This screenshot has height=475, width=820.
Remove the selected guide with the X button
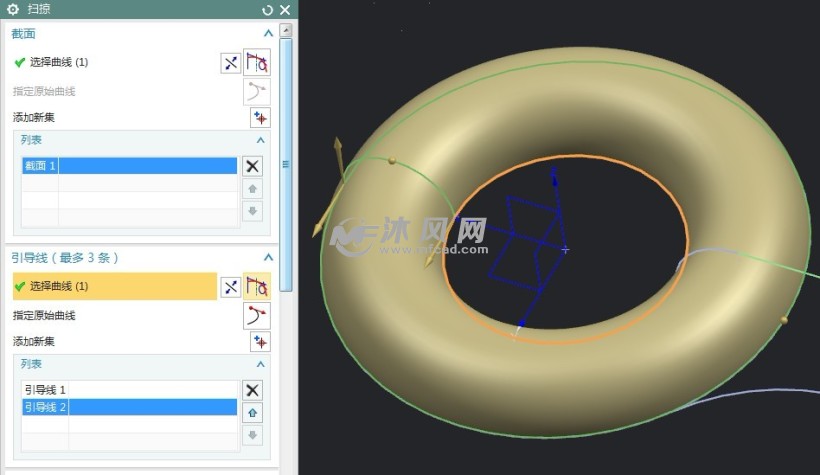[x=253, y=390]
